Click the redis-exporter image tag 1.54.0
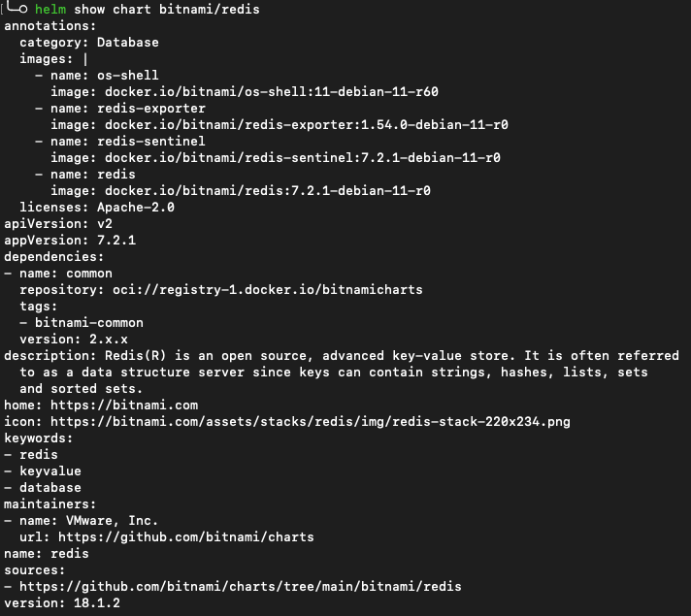The image size is (691, 616). pyautogui.click(x=384, y=125)
